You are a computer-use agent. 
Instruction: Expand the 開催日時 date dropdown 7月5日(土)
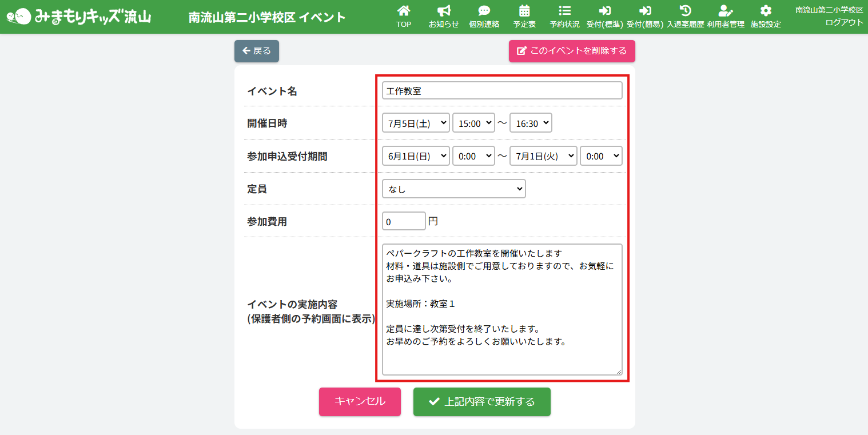pyautogui.click(x=416, y=123)
